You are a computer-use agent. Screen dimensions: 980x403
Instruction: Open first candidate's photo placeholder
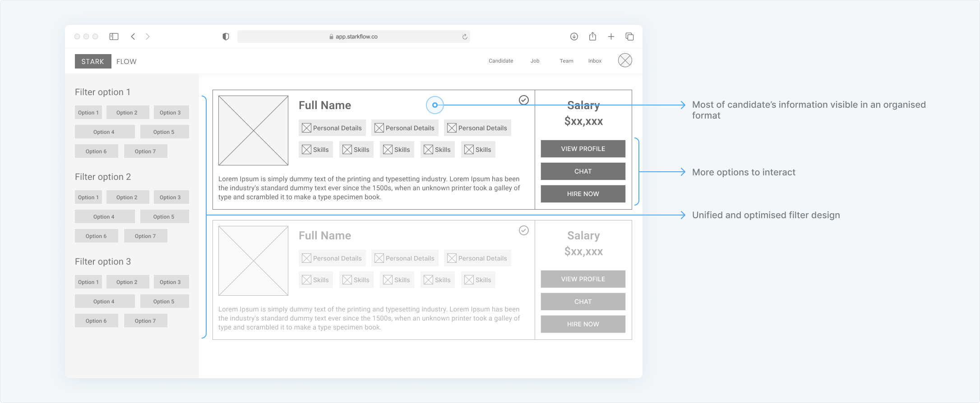253,130
